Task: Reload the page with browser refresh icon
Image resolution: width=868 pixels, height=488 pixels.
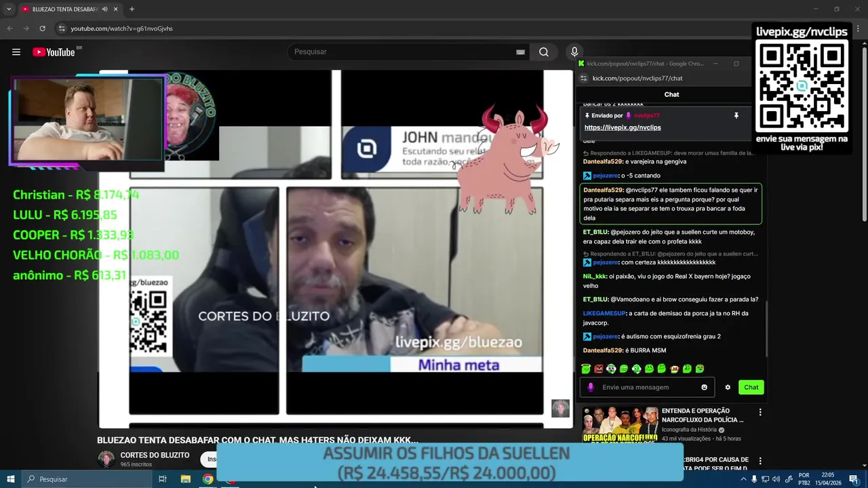Action: pos(42,28)
